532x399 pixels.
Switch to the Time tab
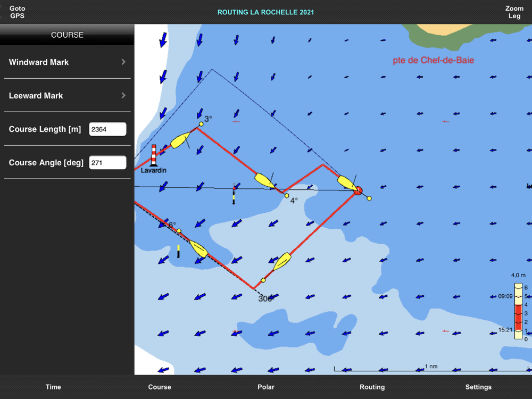[53, 387]
